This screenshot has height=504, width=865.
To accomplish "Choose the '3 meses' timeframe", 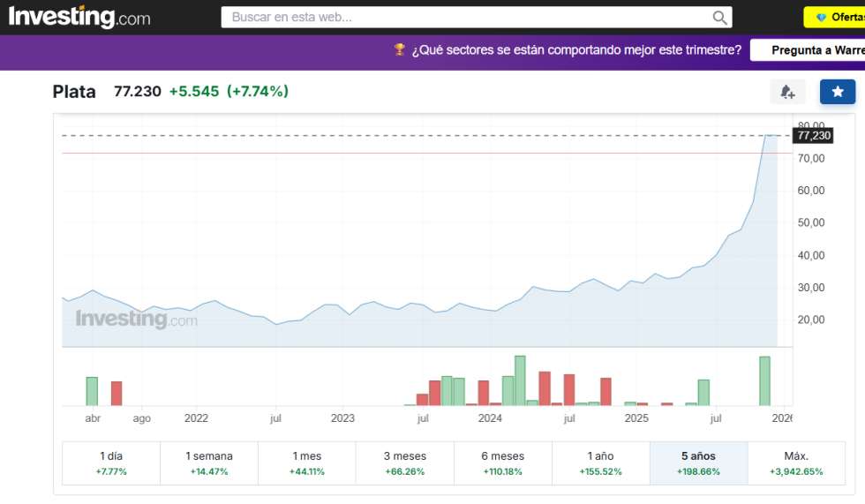I will click(405, 463).
